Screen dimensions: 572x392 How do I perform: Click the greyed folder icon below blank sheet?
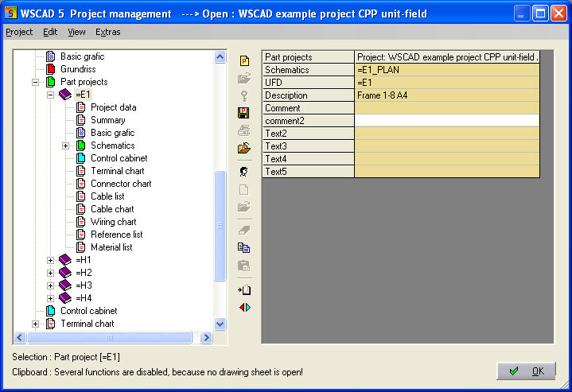(x=244, y=207)
